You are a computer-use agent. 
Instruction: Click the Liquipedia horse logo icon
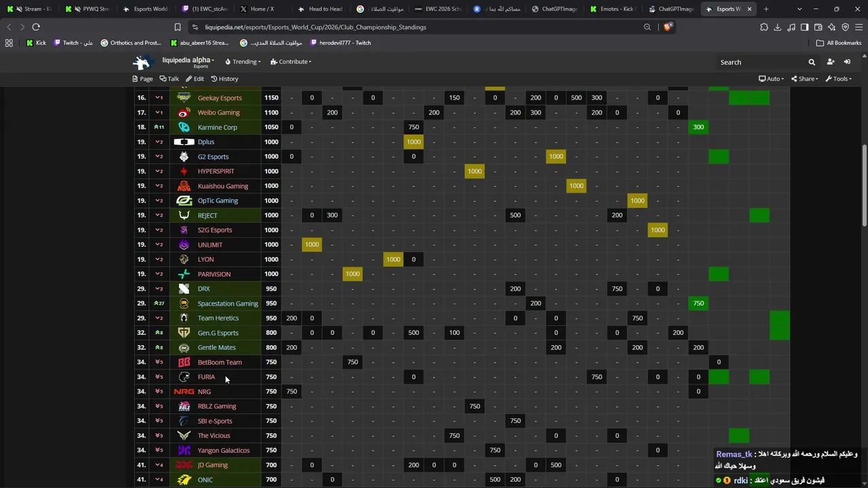[142, 62]
